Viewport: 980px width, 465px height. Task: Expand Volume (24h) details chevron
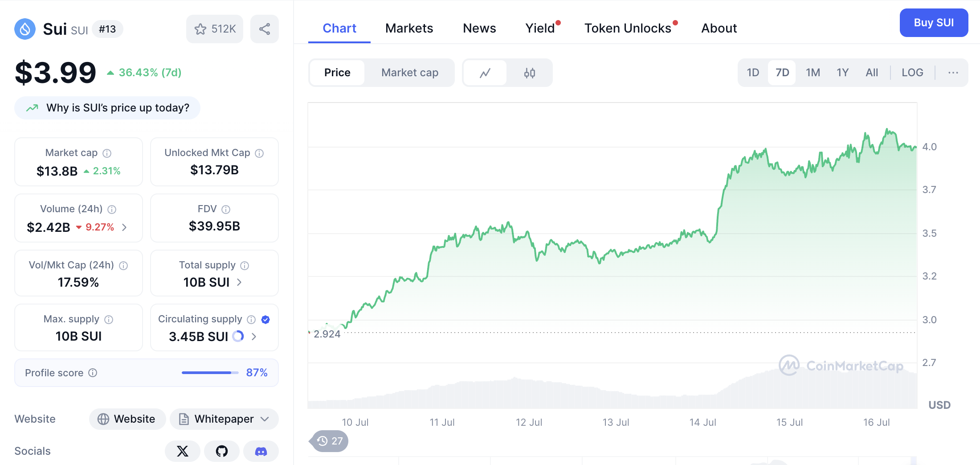pos(124,227)
